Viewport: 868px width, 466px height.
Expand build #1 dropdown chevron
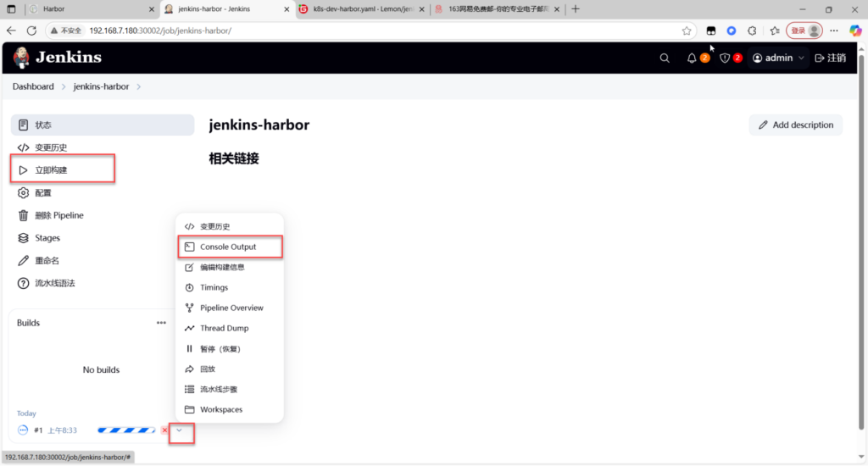pyautogui.click(x=180, y=430)
